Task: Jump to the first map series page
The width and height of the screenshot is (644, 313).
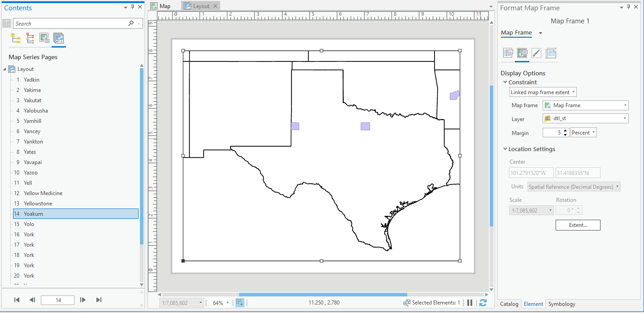Action: (x=17, y=300)
